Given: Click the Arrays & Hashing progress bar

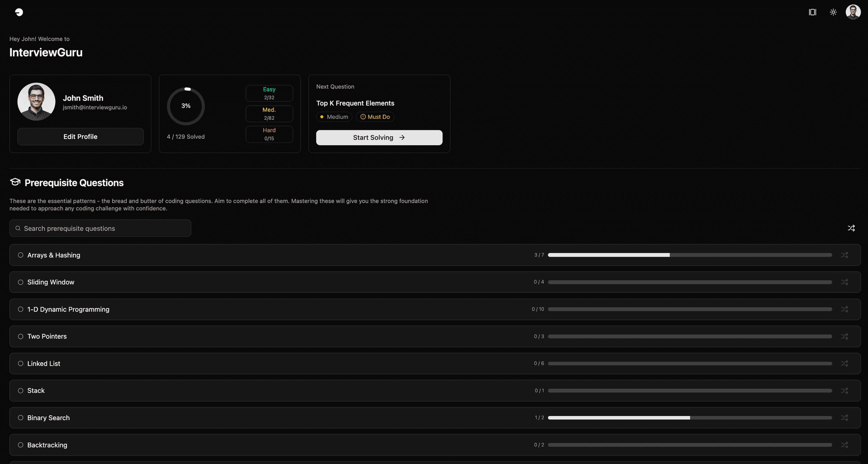Looking at the screenshot, I should [690, 255].
